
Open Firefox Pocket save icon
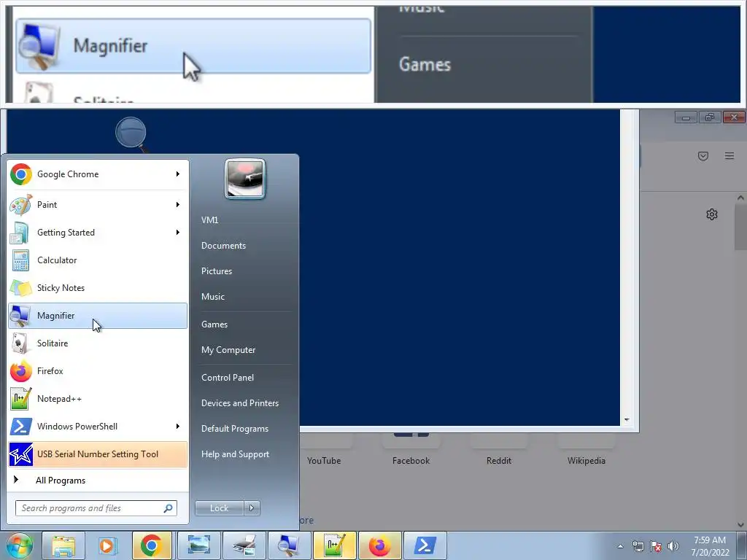click(x=703, y=156)
